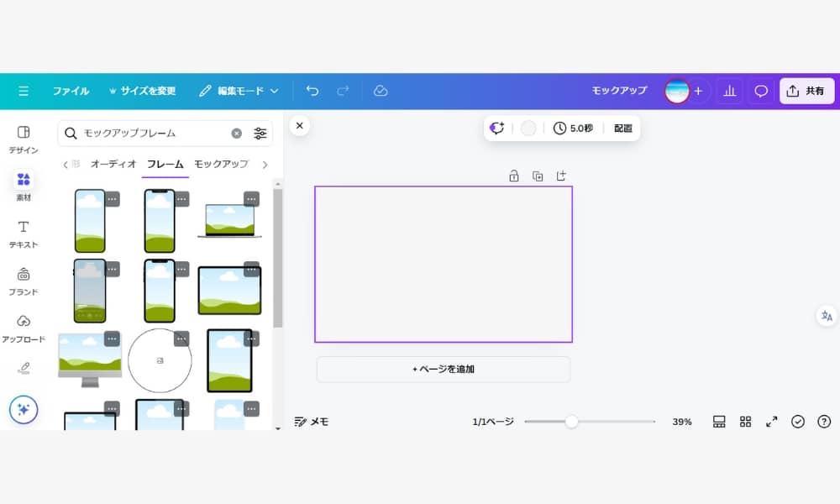This screenshot has height=504, width=840.
Task: Switch to the モックアップ tab
Action: tap(221, 164)
